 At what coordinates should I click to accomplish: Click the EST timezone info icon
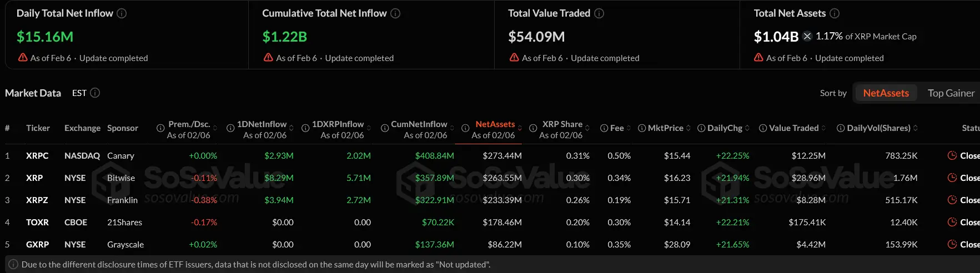(x=95, y=93)
